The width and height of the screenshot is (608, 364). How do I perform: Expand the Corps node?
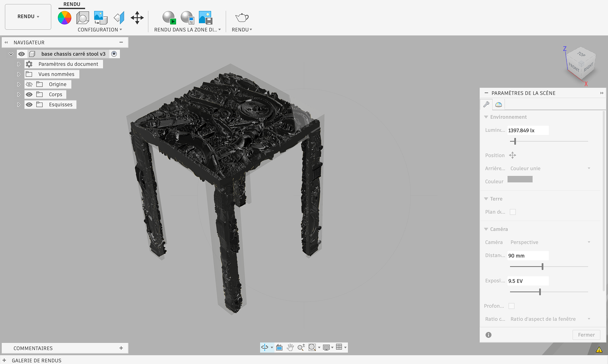tap(18, 95)
